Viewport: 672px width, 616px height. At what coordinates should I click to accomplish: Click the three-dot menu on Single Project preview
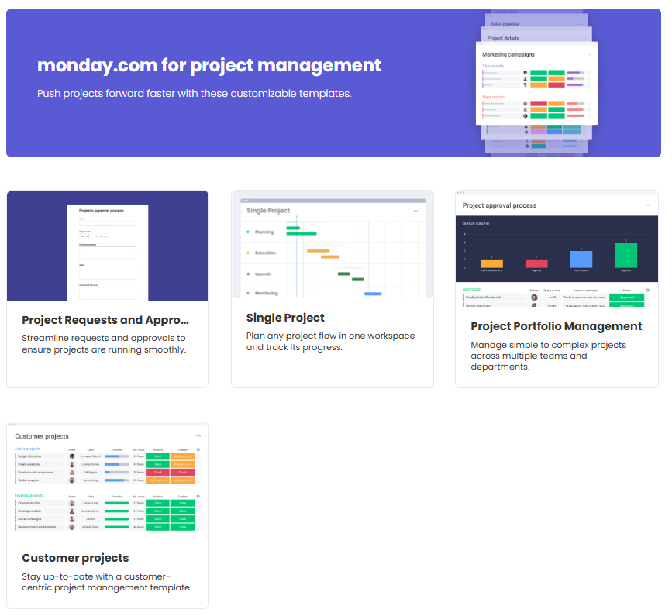point(415,211)
